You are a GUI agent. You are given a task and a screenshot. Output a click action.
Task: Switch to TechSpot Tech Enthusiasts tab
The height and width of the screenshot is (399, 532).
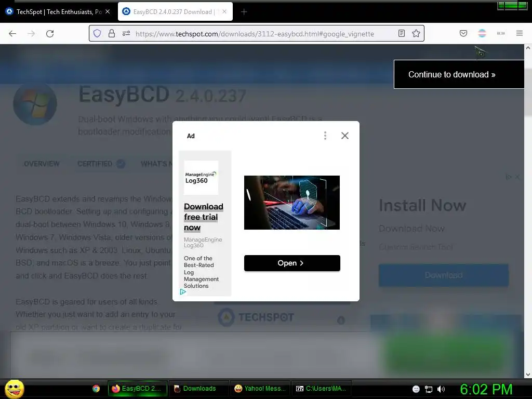click(x=58, y=12)
